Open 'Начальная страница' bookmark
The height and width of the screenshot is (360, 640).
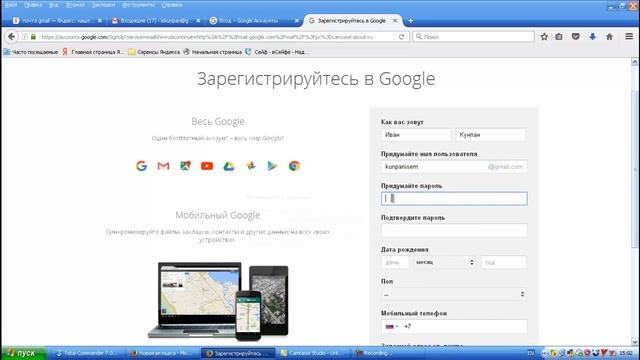tap(213, 52)
